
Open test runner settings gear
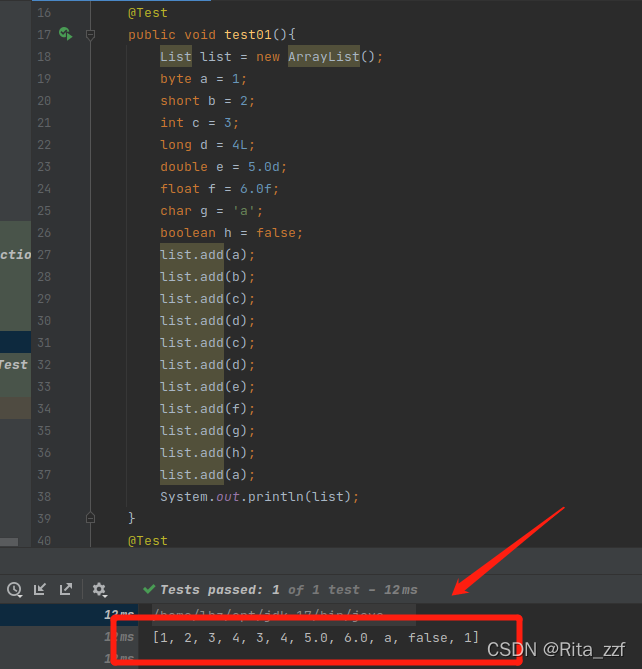click(x=99, y=590)
